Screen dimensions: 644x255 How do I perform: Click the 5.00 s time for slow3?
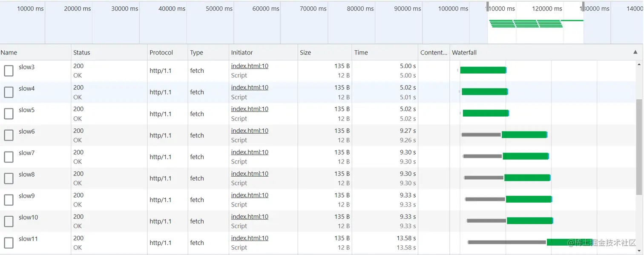[408, 66]
